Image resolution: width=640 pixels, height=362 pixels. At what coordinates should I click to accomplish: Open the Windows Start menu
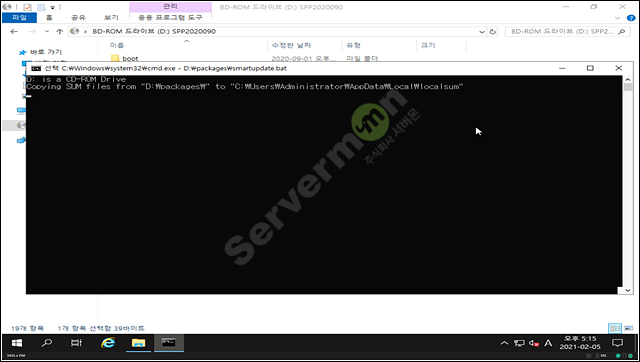tap(17, 343)
